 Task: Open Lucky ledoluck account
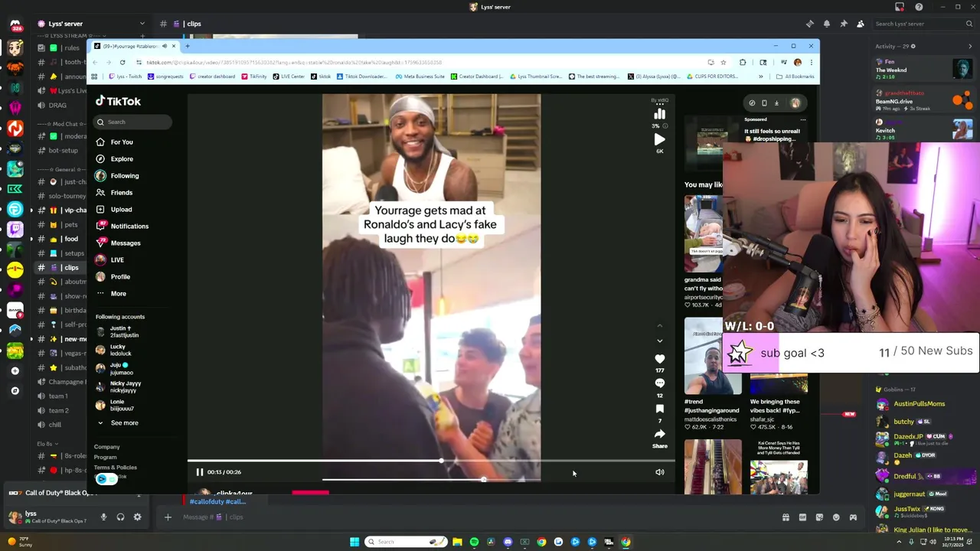coord(114,350)
